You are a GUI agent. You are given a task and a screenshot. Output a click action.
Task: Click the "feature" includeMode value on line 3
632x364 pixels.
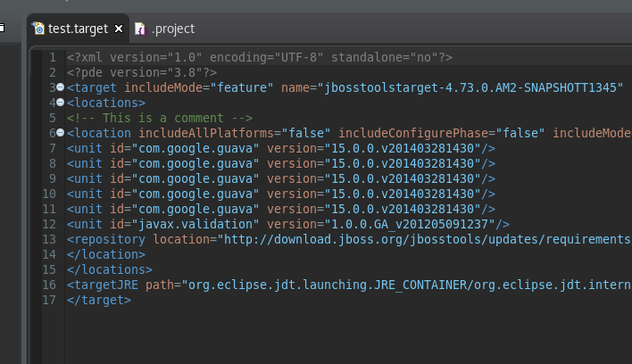tap(241, 87)
